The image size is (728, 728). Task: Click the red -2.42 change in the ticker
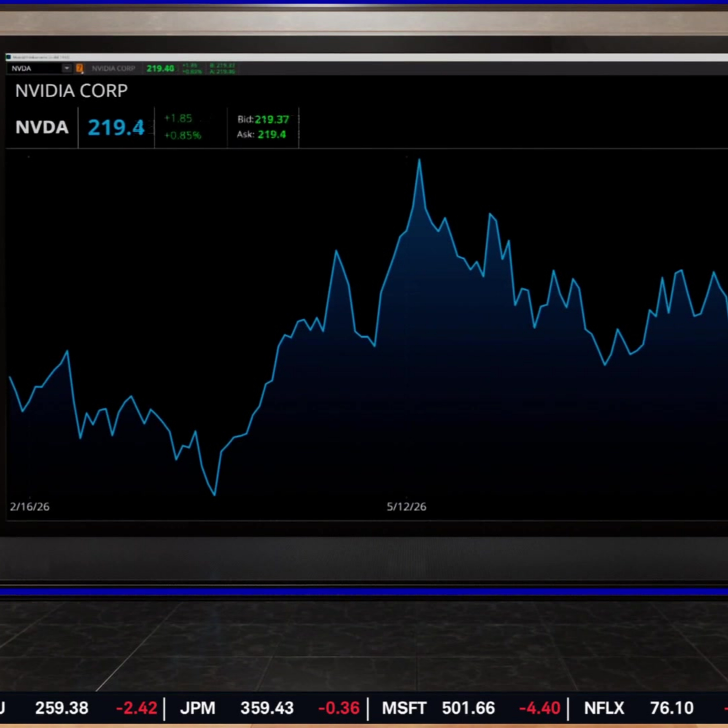point(136,708)
